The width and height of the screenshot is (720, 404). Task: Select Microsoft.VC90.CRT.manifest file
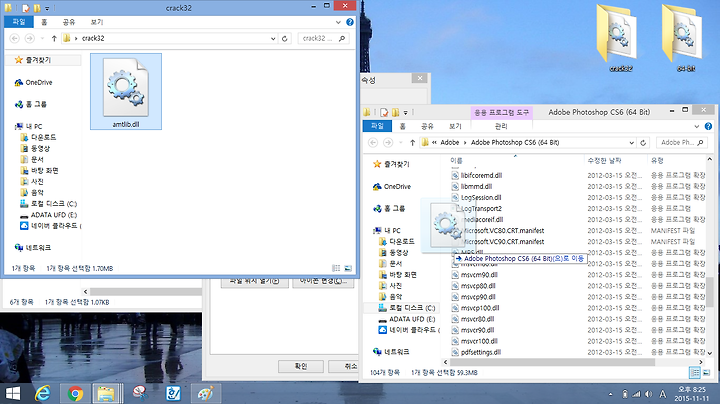point(502,241)
